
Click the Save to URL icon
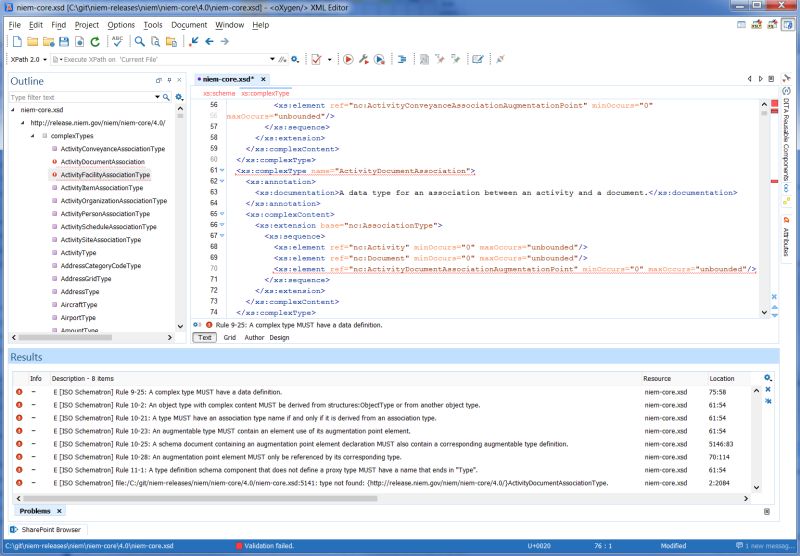[80, 42]
